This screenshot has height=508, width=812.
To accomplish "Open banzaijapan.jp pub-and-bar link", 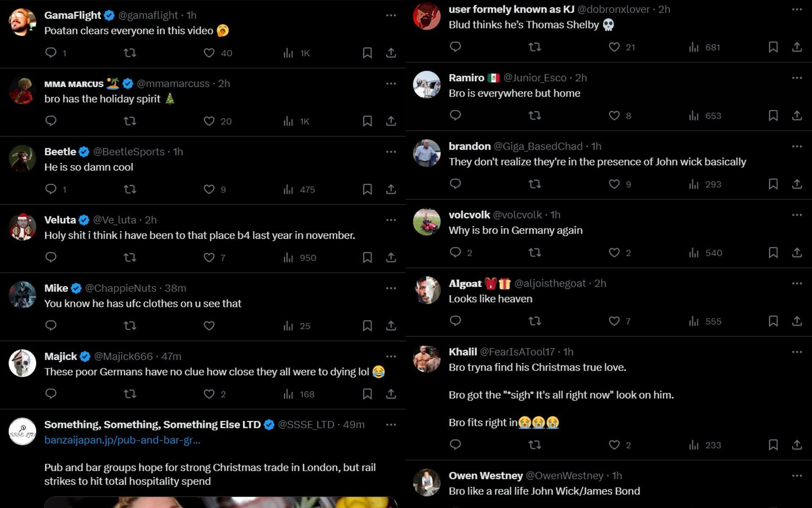I will [122, 440].
